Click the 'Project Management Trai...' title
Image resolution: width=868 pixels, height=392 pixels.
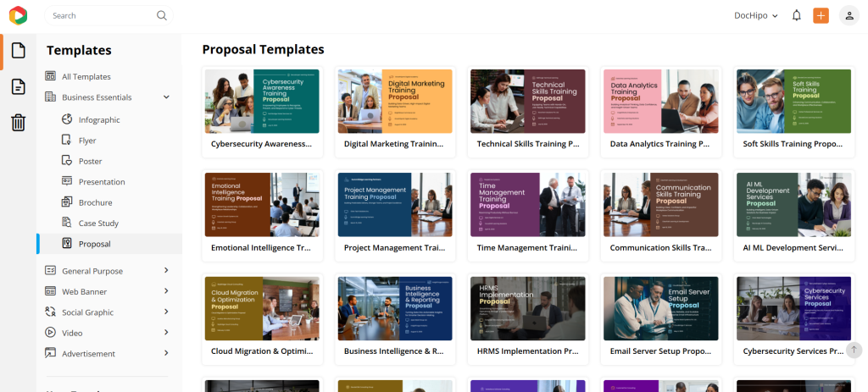[395, 248]
